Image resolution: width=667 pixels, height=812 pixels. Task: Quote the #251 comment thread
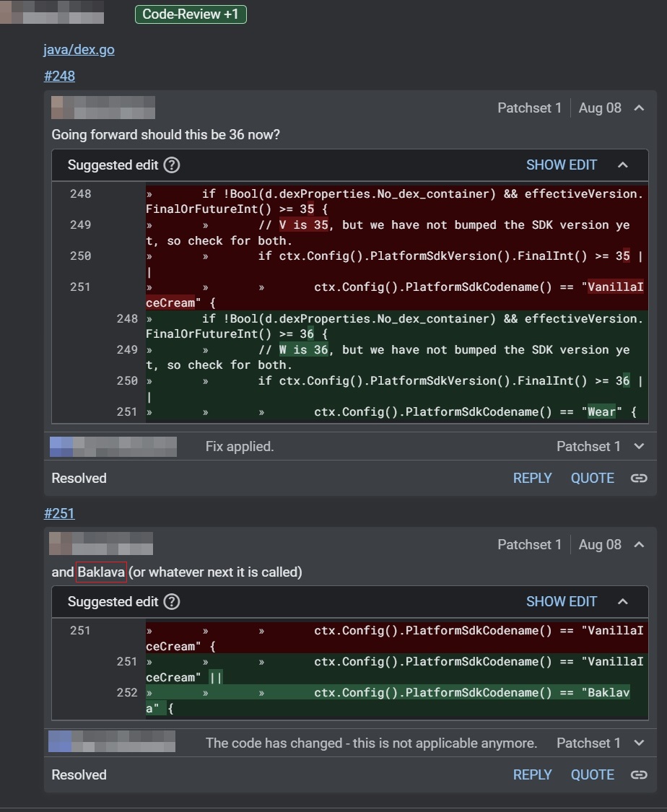pos(592,775)
